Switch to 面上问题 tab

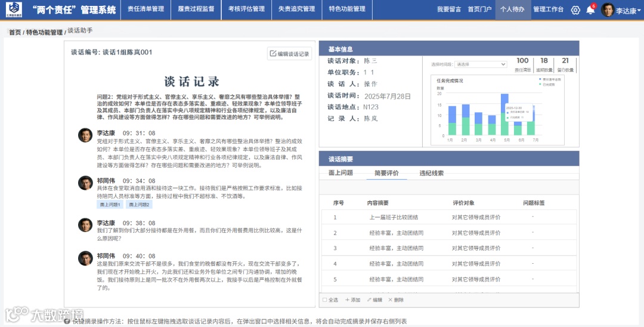point(340,173)
